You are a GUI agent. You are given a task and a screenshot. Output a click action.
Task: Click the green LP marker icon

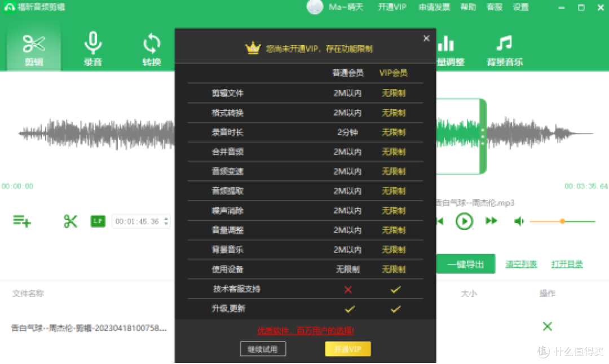[98, 221]
